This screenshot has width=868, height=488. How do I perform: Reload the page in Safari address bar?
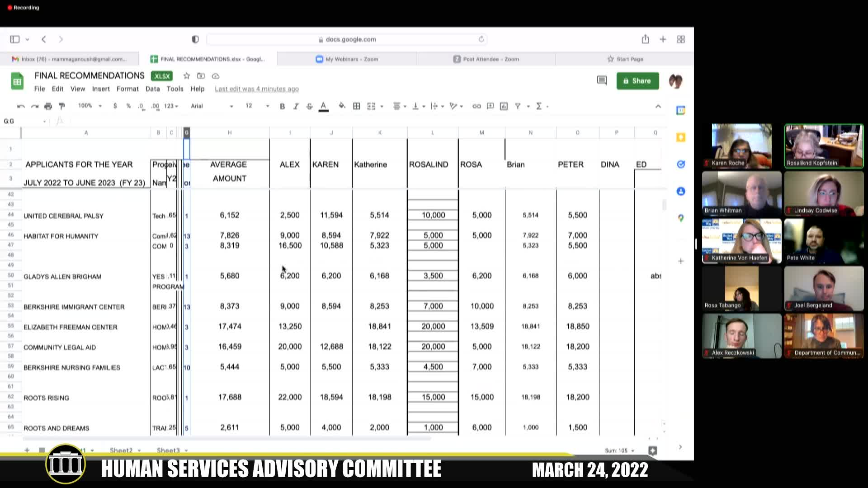pyautogui.click(x=481, y=39)
